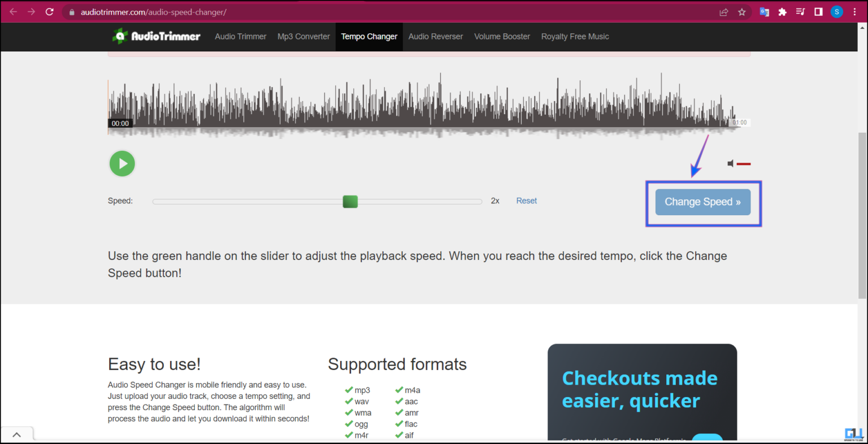This screenshot has height=444, width=868.
Task: Bookmark the page using the star icon
Action: pyautogui.click(x=742, y=11)
